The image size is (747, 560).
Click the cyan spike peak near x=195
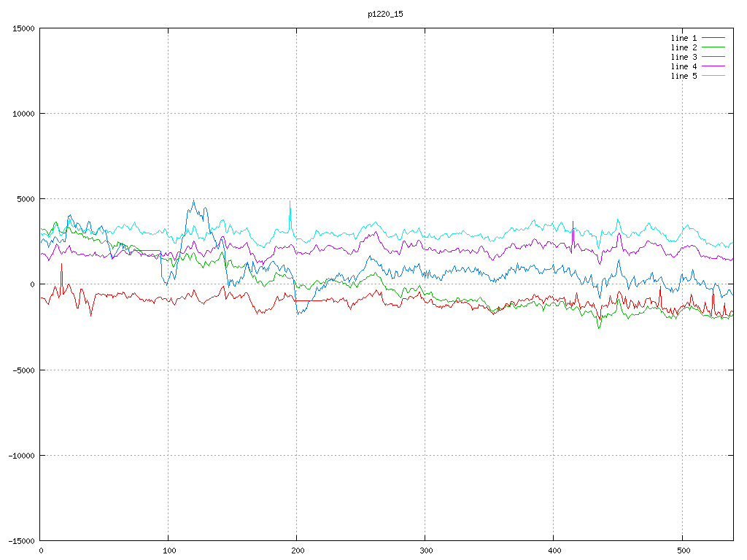290,201
